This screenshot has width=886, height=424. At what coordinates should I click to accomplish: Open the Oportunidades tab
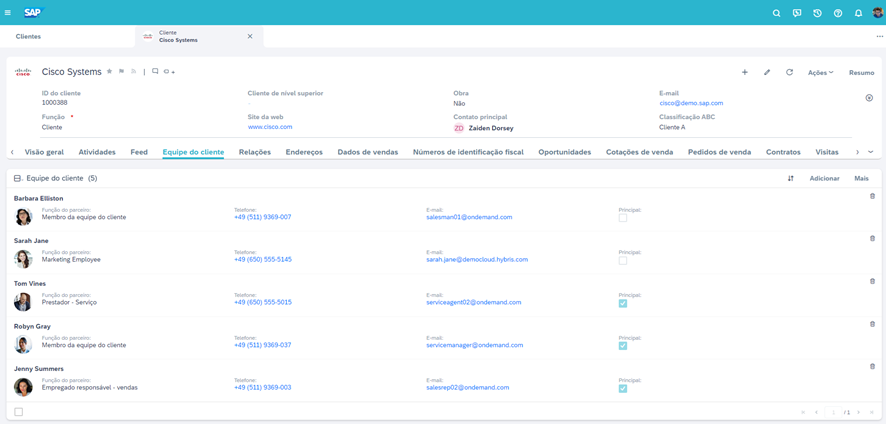pos(564,152)
